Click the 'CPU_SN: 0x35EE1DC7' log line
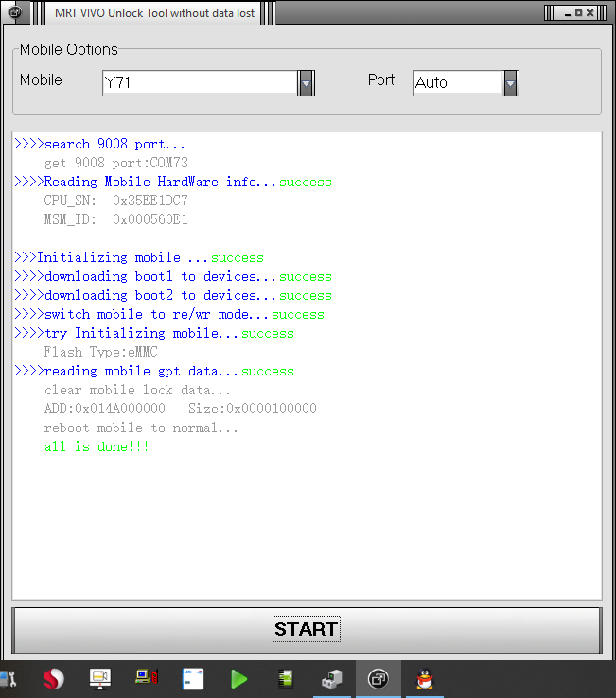Viewport: 616px width, 698px height. tap(115, 201)
